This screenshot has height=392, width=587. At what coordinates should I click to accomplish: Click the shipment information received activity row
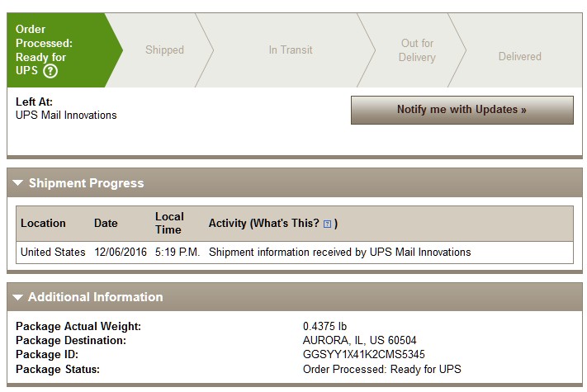click(x=295, y=253)
